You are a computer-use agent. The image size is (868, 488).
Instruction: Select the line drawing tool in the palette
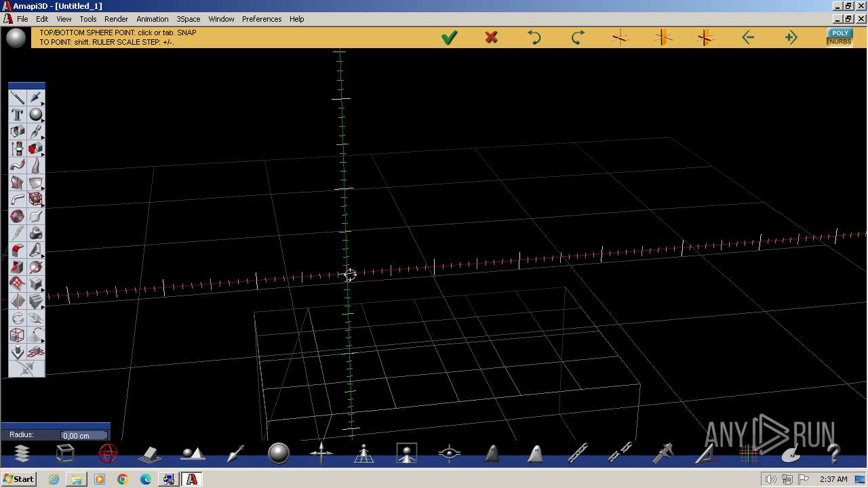[18, 98]
